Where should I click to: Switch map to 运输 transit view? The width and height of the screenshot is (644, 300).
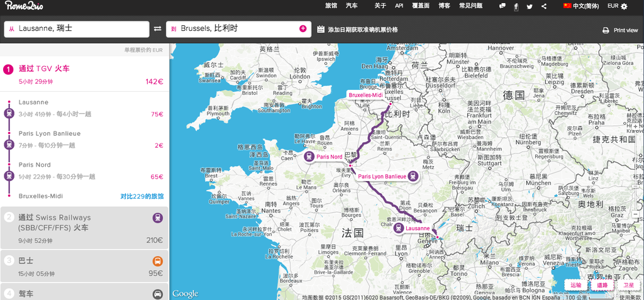pyautogui.click(x=576, y=285)
